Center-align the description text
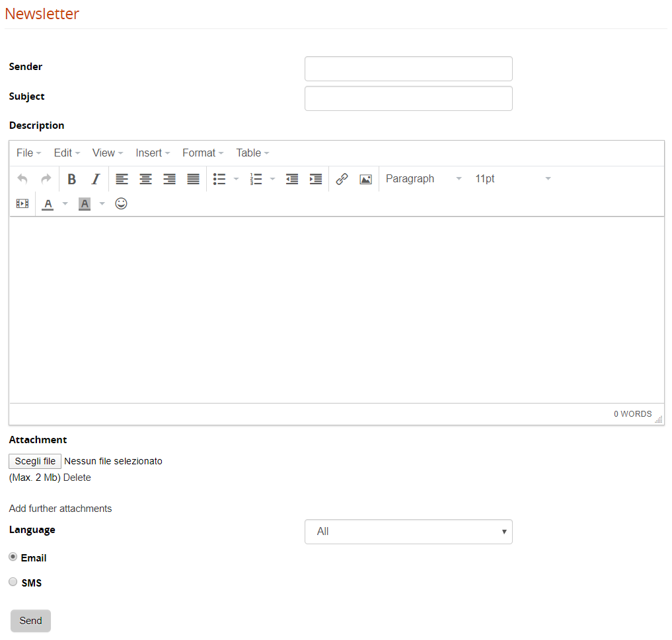The height and width of the screenshot is (640, 672). [145, 179]
